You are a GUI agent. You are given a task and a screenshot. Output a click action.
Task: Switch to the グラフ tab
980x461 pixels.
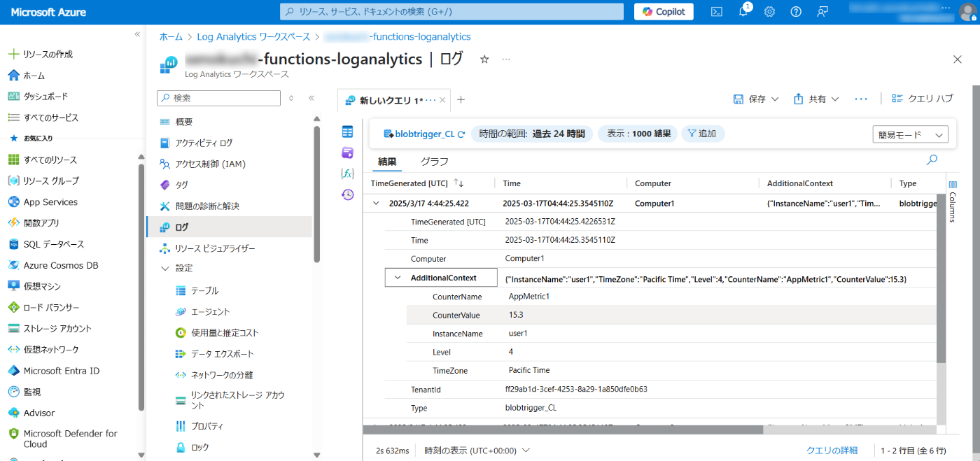(x=434, y=162)
